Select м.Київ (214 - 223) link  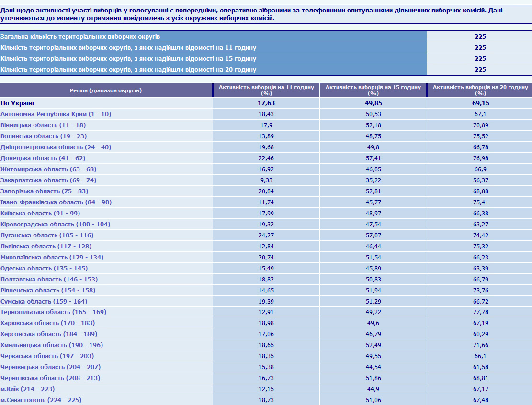(27, 389)
